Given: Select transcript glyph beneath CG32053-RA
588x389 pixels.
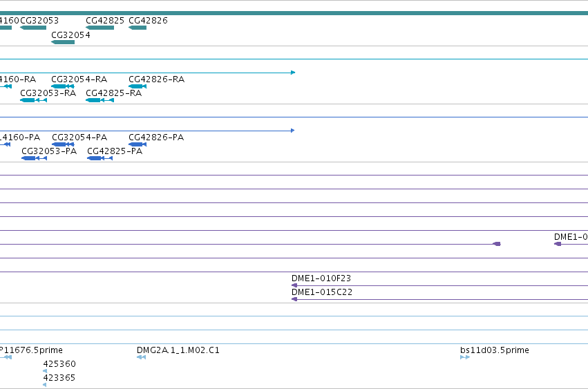Looking at the screenshot, I should tap(33, 100).
